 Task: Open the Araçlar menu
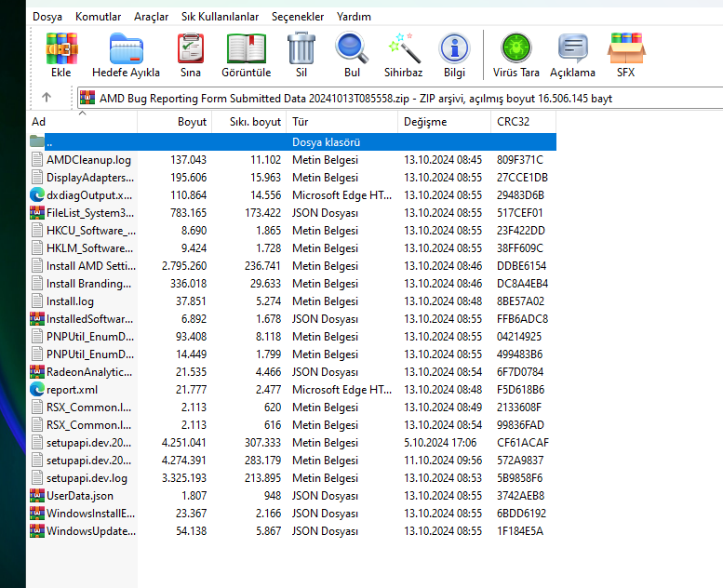[152, 17]
